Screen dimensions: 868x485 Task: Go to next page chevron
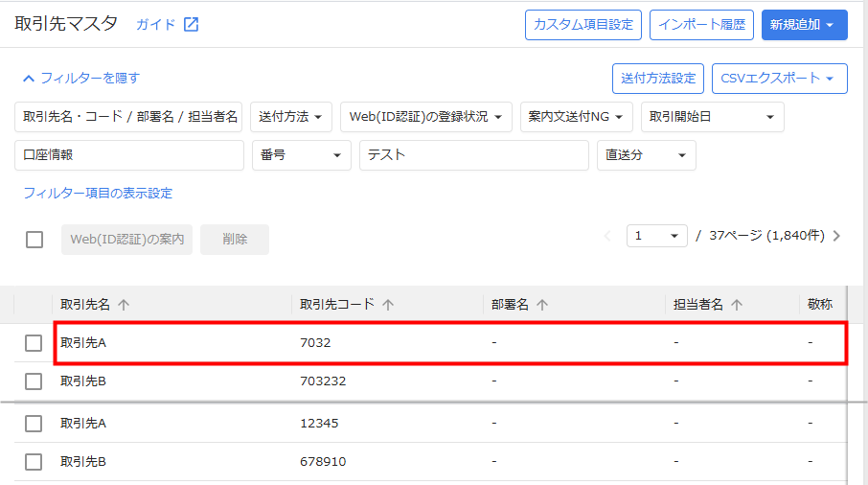point(837,236)
